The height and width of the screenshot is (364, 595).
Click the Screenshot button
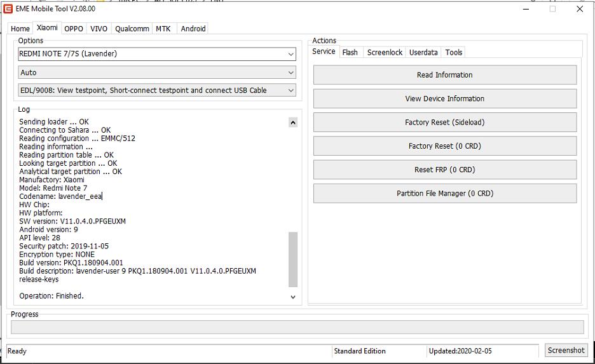pyautogui.click(x=566, y=351)
